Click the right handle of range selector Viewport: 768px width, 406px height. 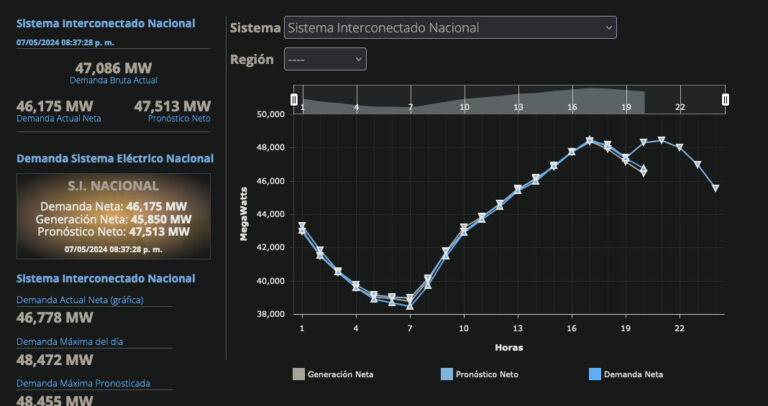pyautogui.click(x=726, y=99)
